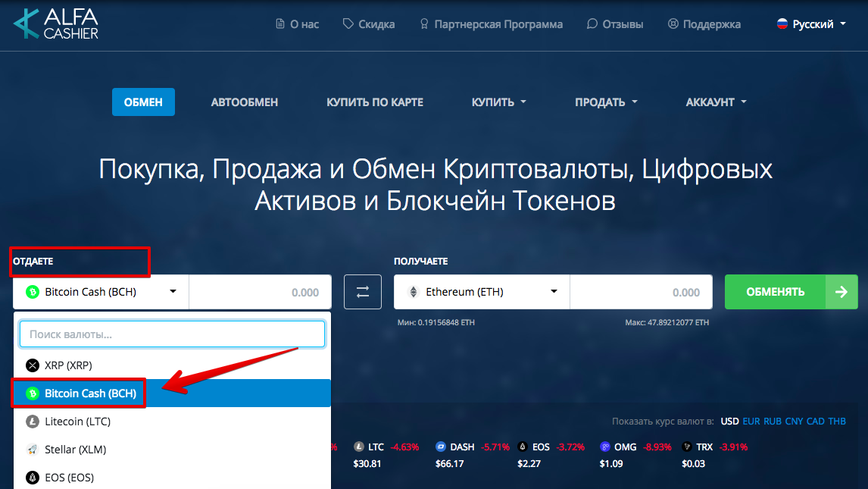Choose Litecoin (LTC) from the currency list
Screen dimensions: 868x489
(x=172, y=422)
